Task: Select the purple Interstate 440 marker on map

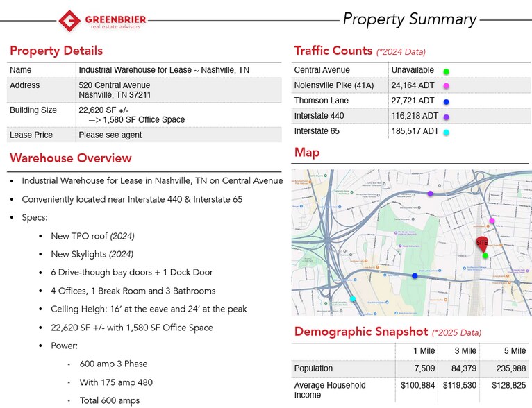Action: click(431, 194)
